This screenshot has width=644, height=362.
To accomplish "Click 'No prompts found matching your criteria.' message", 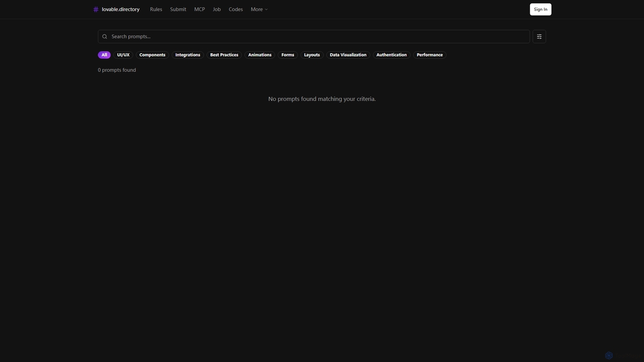I will pos(322,99).
